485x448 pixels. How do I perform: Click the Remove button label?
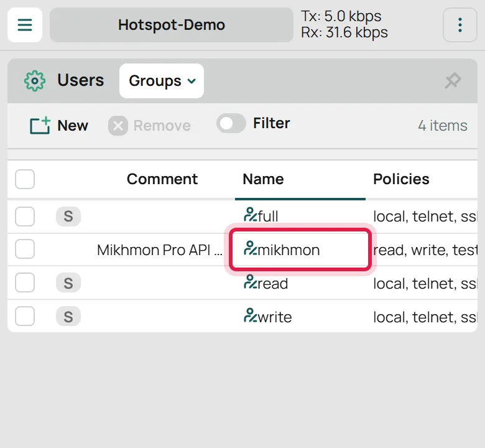pyautogui.click(x=162, y=126)
